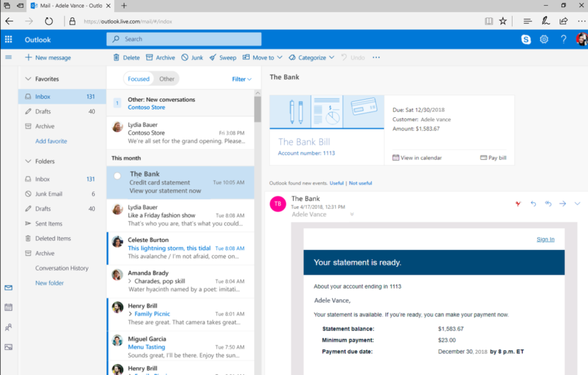Open Miguel Garcia Menu Tasting email
Image resolution: width=588 pixels, height=375 pixels.
pyautogui.click(x=181, y=347)
